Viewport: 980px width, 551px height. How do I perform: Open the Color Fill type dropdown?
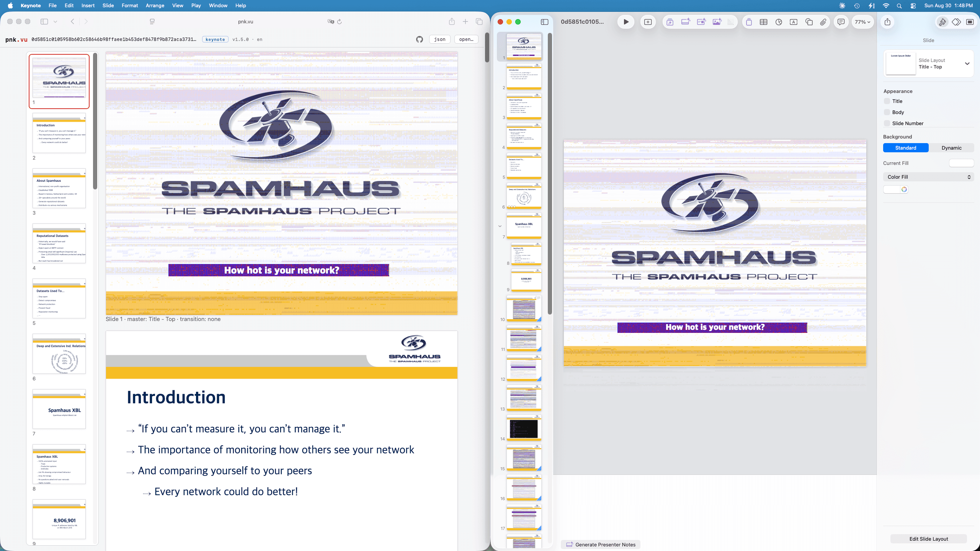coord(929,177)
